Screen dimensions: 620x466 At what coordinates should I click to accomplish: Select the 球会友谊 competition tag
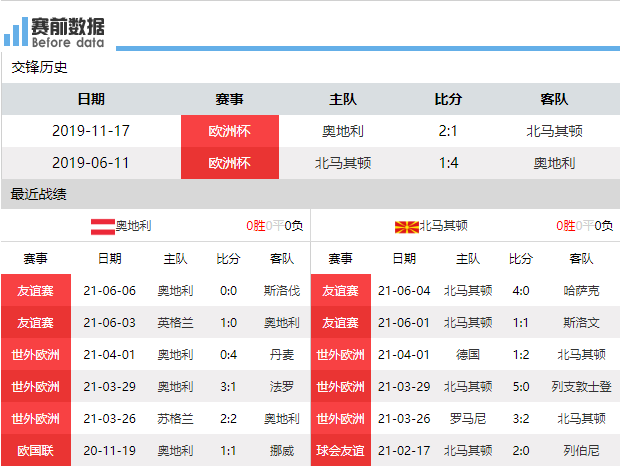click(x=341, y=450)
